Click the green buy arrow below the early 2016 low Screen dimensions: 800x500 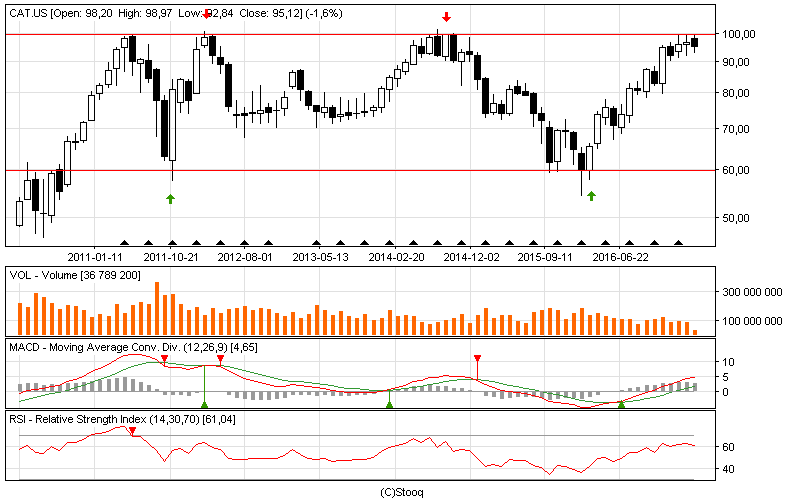point(591,196)
